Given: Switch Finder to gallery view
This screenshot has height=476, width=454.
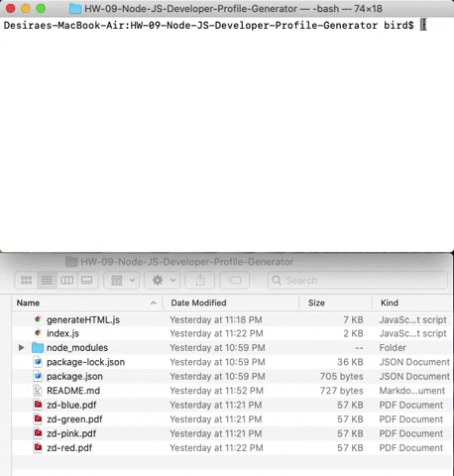Looking at the screenshot, I should click(87, 281).
